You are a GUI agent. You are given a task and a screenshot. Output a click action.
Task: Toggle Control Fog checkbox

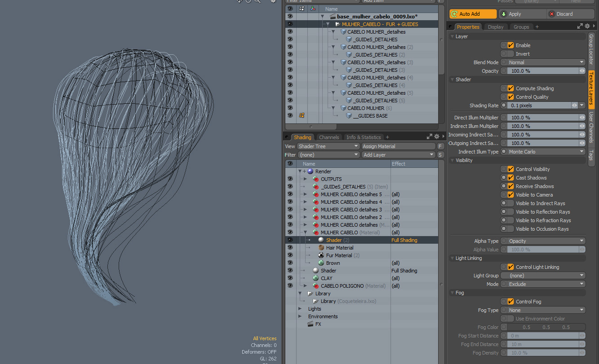coord(510,302)
